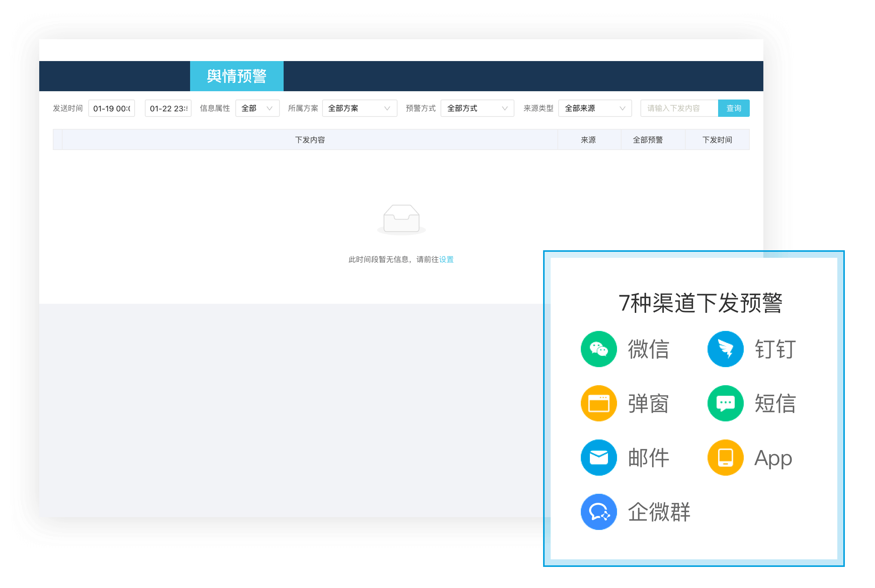Open the 信息属性 dropdown showing 全部
The width and height of the screenshot is (875, 588).
(257, 108)
